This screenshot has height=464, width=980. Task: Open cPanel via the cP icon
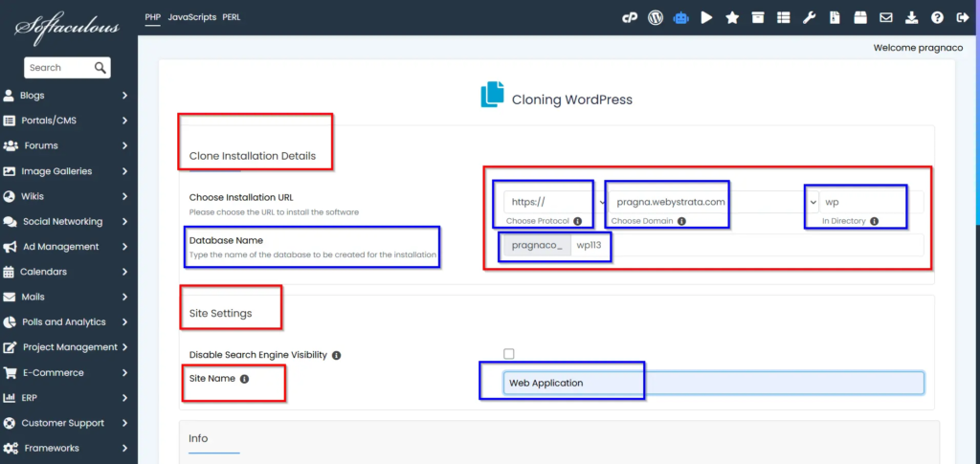(630, 17)
